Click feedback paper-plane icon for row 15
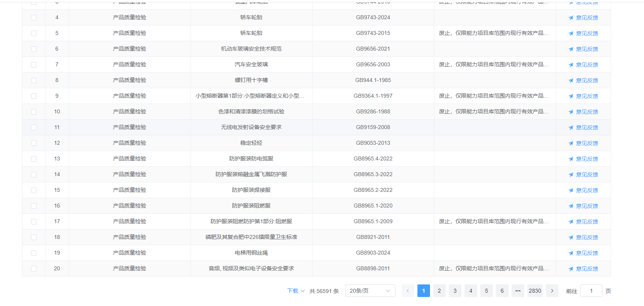644x306 pixels. [571, 190]
